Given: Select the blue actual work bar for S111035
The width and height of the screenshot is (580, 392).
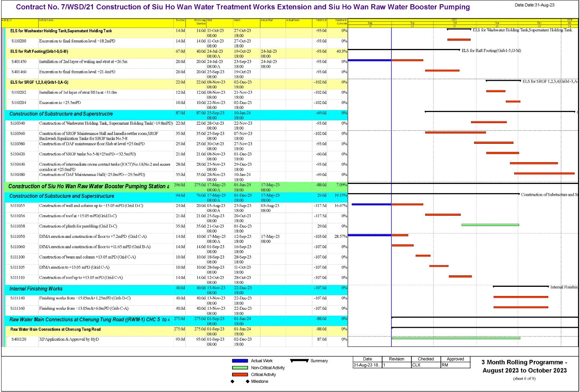Looking at the screenshot, I should click(372, 204).
